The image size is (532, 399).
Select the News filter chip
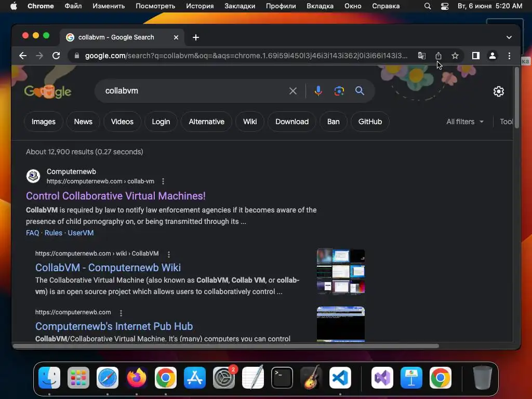pos(83,122)
